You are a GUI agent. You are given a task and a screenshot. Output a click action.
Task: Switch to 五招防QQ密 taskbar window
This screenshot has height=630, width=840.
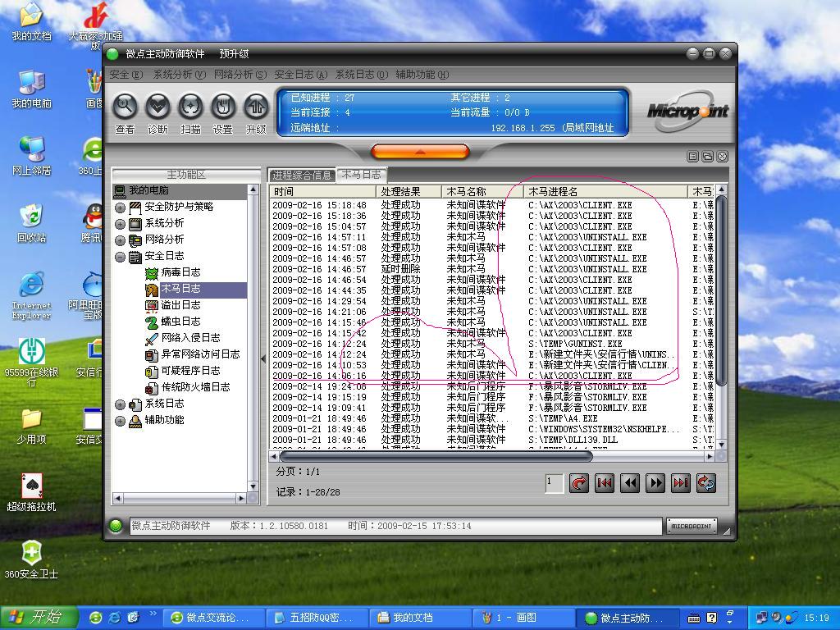[x=317, y=618]
